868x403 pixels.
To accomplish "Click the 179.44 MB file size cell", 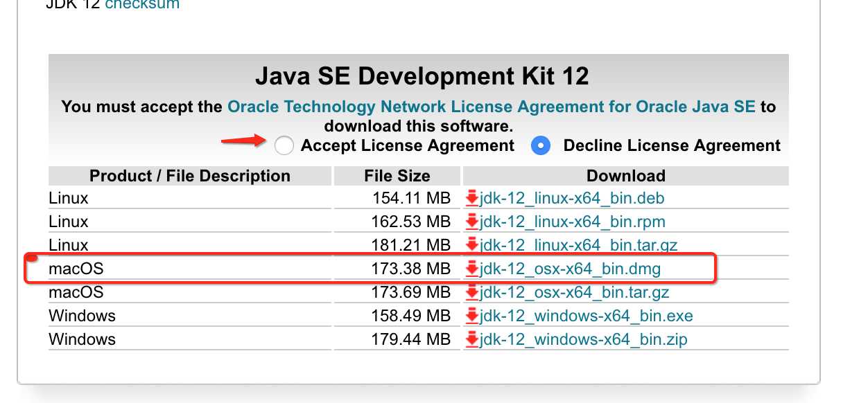I will point(397,339).
